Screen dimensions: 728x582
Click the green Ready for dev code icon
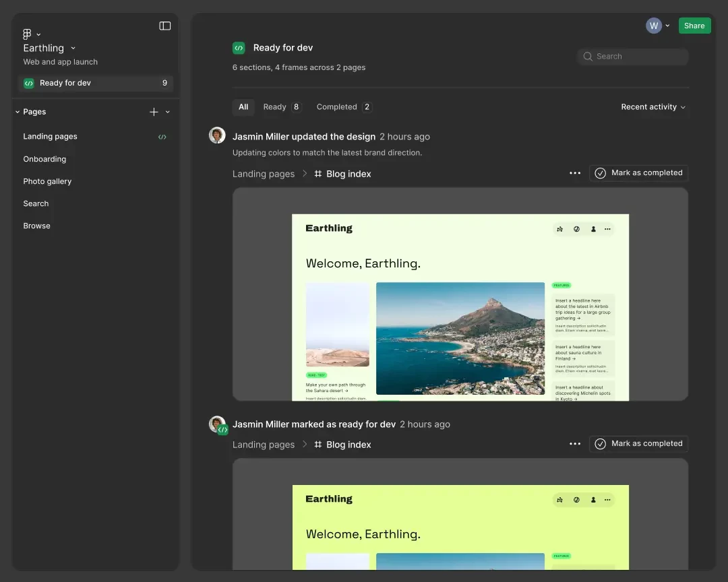pyautogui.click(x=239, y=47)
